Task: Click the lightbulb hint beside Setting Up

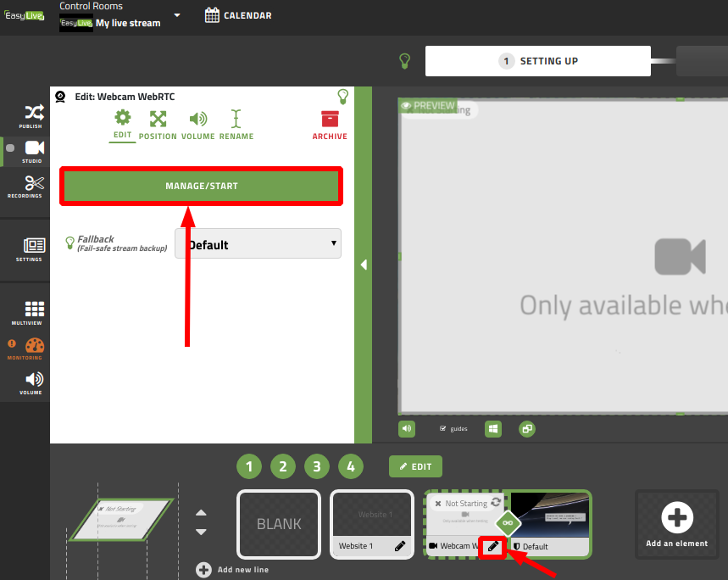Action: pos(405,61)
